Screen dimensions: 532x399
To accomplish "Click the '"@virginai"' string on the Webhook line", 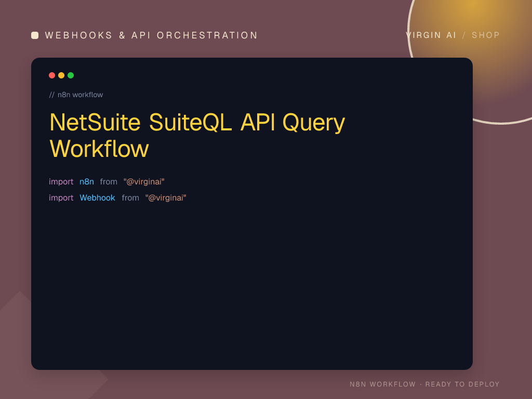I will (166, 198).
